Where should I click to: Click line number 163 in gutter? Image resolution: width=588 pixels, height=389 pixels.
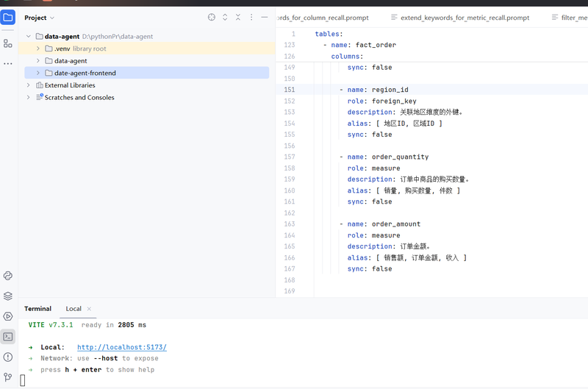[290, 224]
